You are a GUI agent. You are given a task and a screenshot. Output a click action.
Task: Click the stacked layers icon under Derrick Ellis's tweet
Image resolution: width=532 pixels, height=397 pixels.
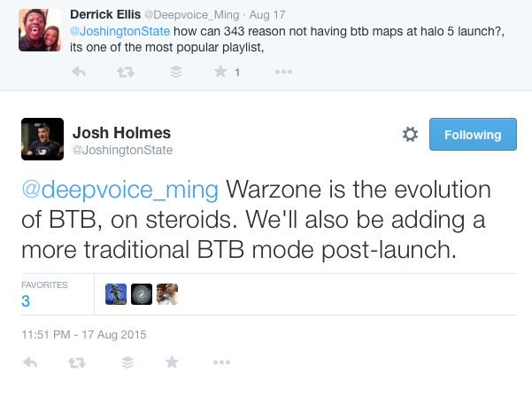point(176,72)
